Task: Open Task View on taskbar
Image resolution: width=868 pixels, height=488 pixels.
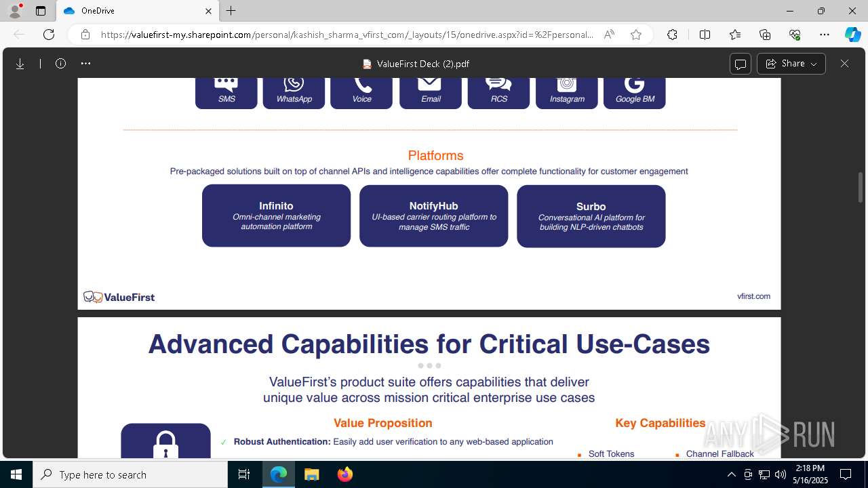Action: pos(244,474)
